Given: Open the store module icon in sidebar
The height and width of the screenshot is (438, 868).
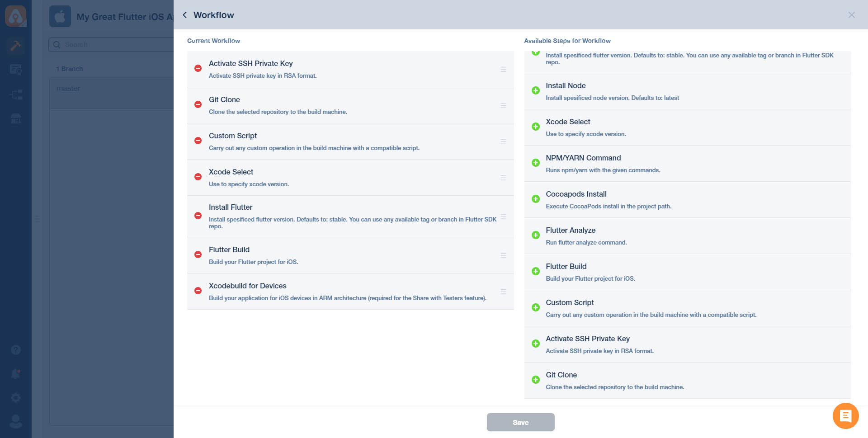Looking at the screenshot, I should (x=16, y=119).
